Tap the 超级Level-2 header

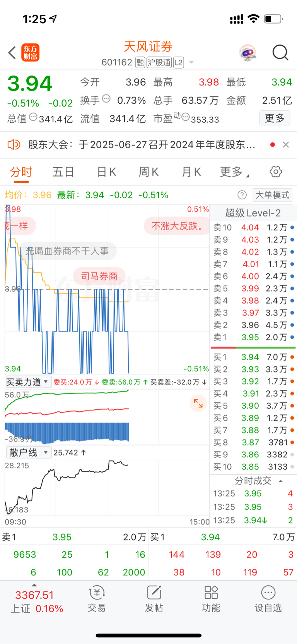253,213
